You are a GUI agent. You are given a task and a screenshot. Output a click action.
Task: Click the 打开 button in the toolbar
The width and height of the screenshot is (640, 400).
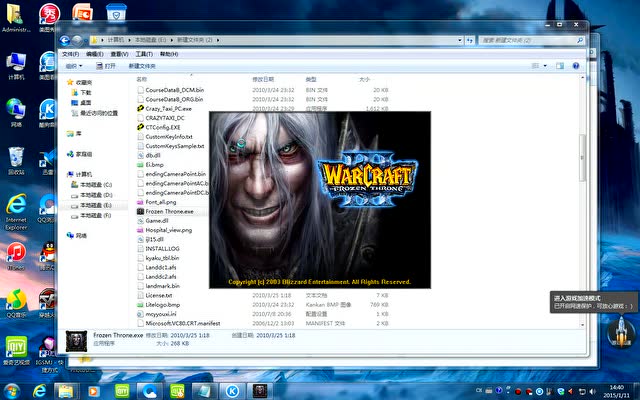pos(108,66)
